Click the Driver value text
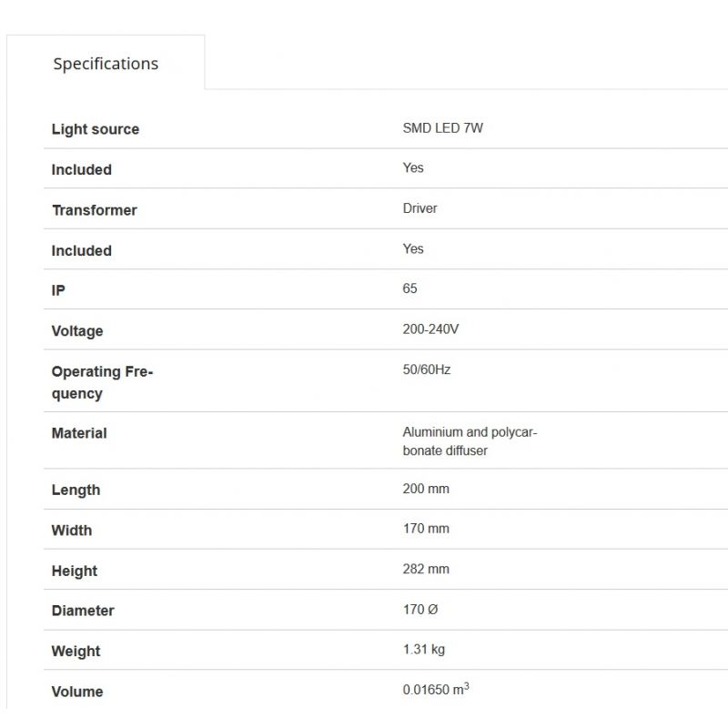 pos(420,208)
